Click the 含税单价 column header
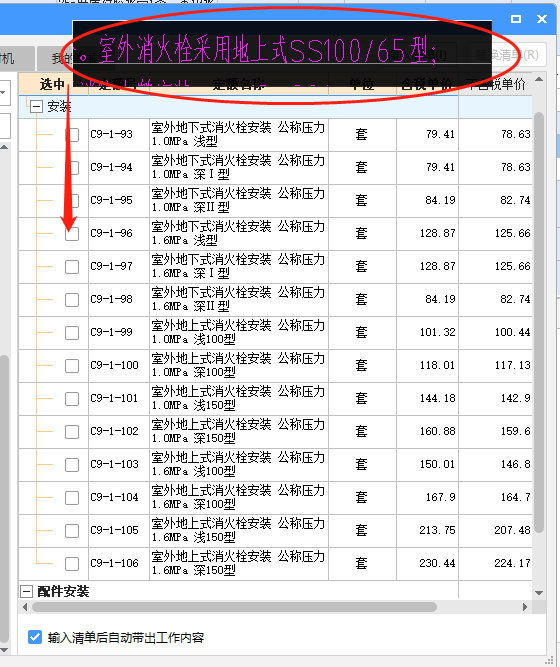 427,84
